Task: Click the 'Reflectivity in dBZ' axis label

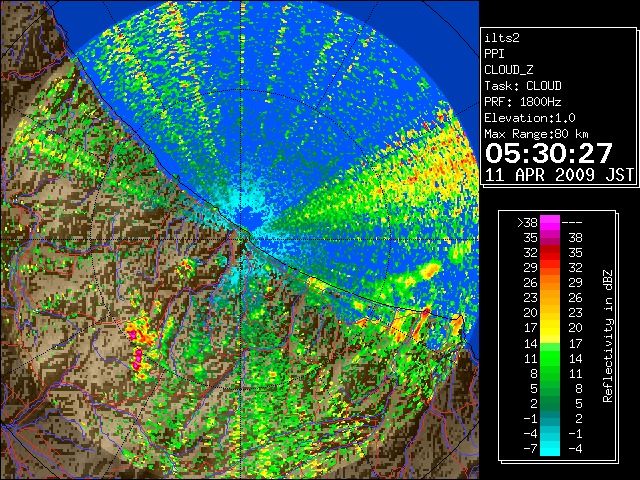Action: pos(608,336)
